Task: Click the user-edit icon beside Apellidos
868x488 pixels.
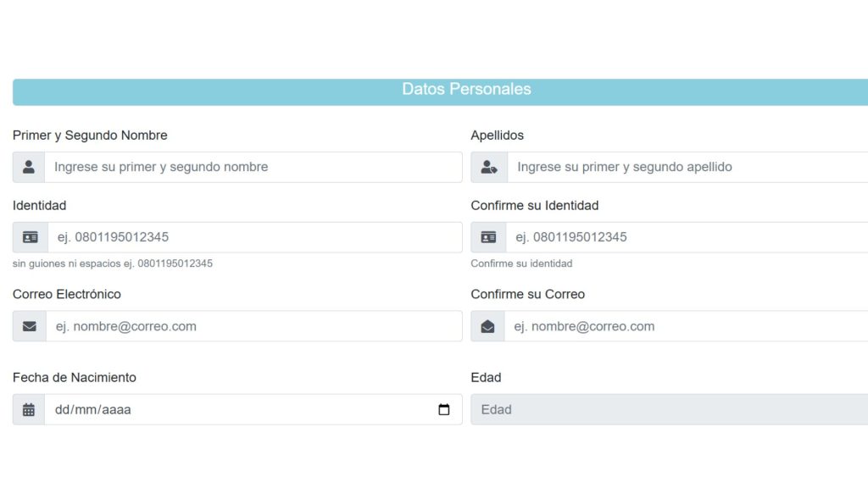Action: click(x=489, y=167)
